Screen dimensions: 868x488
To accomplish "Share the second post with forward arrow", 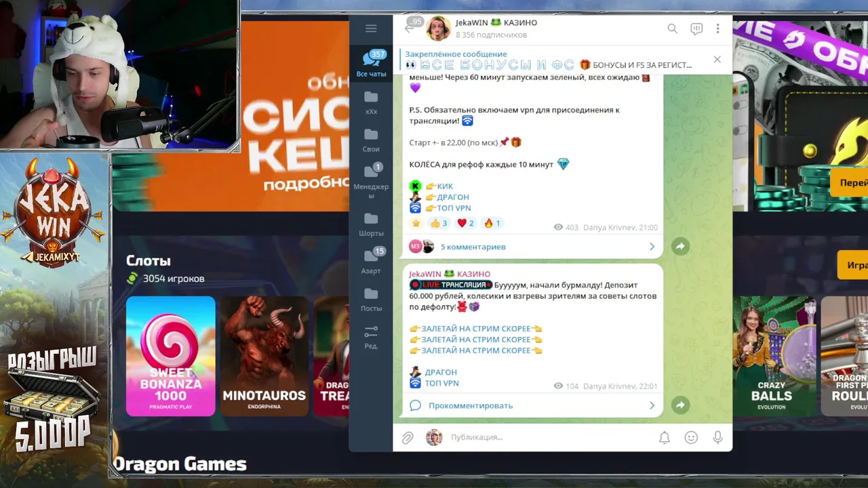I will [x=680, y=405].
